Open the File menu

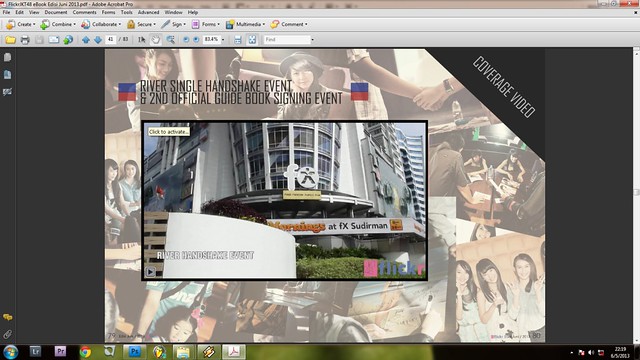7,12
